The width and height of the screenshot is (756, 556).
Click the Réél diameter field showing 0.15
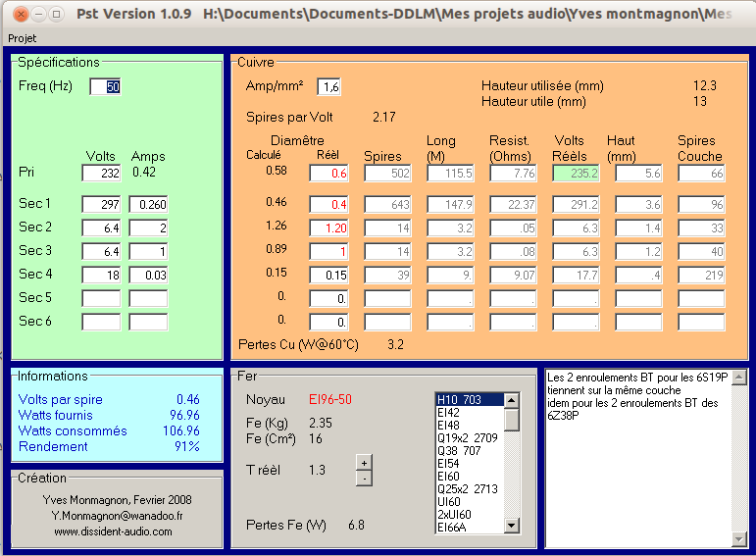(328, 276)
